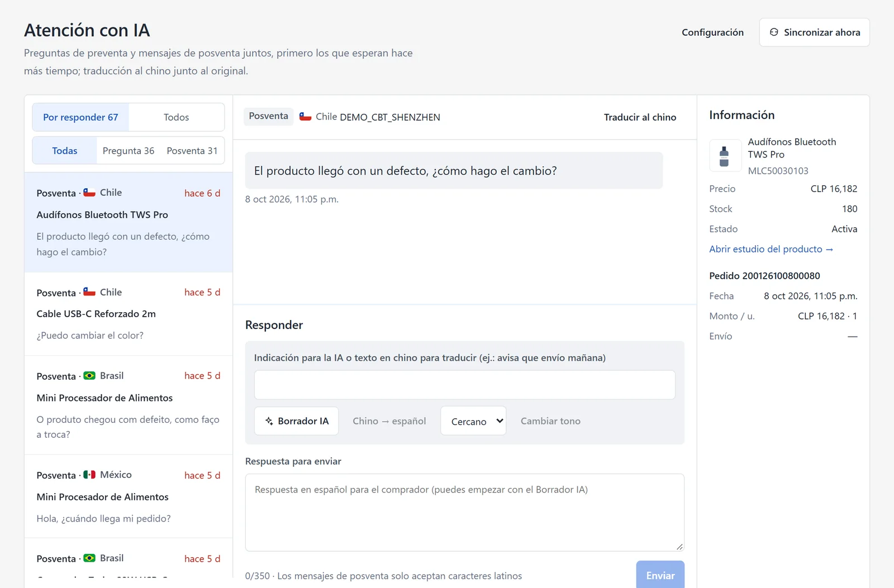Open the Cable USB-C Reforzado 2m conversation
894x588 pixels.
pyautogui.click(x=129, y=314)
